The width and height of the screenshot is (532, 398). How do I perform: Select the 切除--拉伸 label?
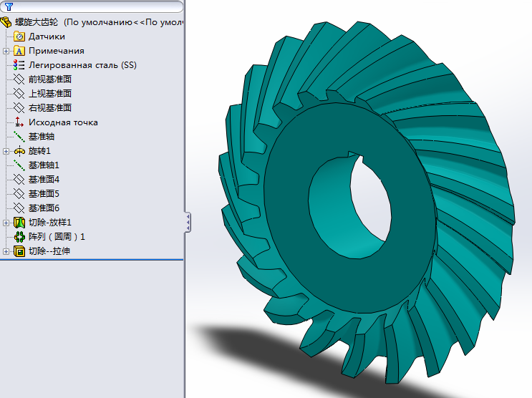(49, 251)
